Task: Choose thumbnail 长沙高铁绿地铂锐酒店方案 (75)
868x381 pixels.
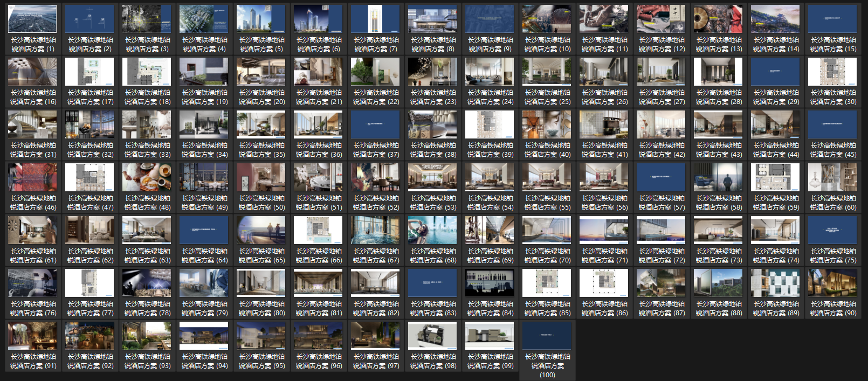Action: (x=833, y=231)
